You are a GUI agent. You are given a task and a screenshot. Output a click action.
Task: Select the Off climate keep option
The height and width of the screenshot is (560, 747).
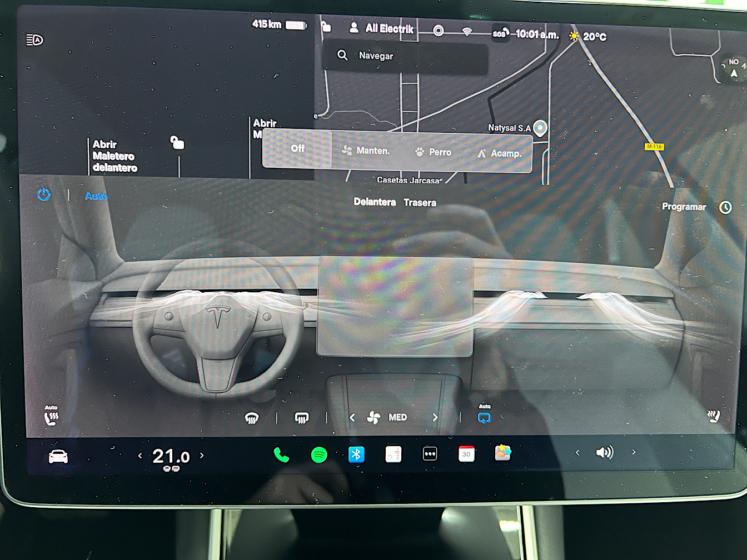pyautogui.click(x=297, y=148)
